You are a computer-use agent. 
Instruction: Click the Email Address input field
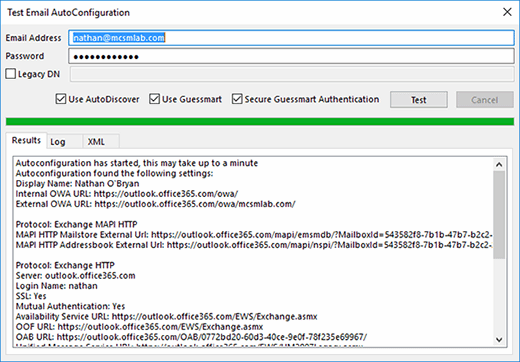point(291,38)
